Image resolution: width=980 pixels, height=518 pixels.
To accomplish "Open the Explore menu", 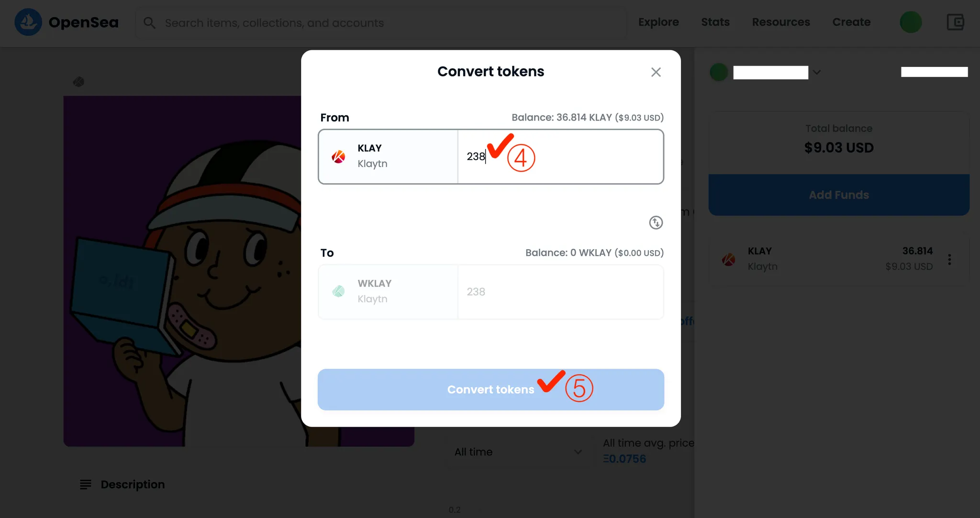I will tap(658, 22).
